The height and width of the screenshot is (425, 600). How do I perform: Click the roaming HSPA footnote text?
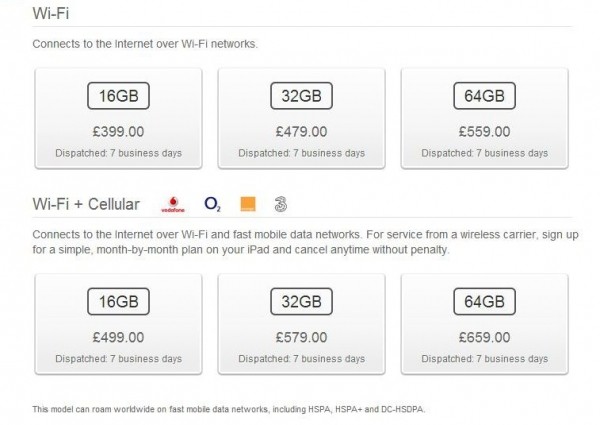coord(229,409)
